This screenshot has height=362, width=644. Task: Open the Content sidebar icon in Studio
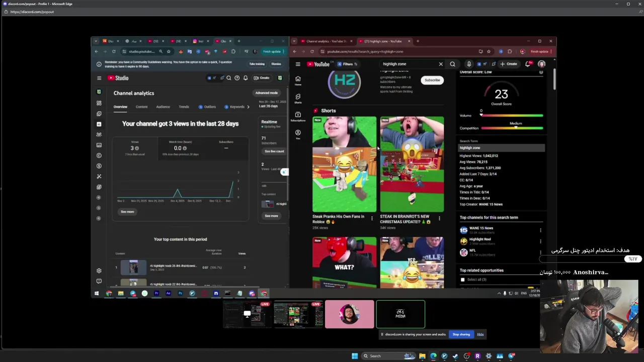click(99, 114)
